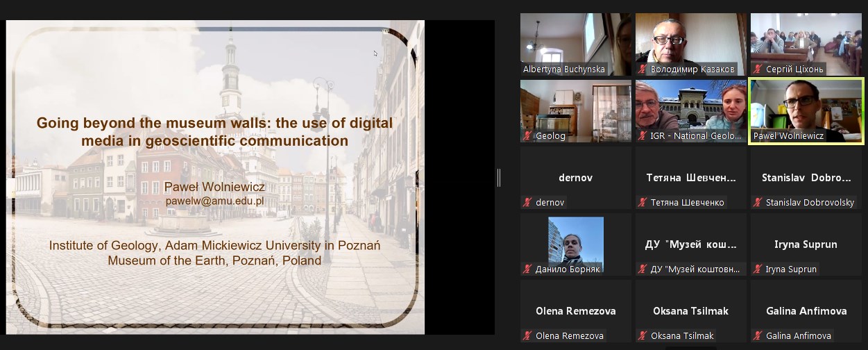Select Albertyna Buchynska's video tile
This screenshot has width=868, height=350.
click(x=576, y=40)
